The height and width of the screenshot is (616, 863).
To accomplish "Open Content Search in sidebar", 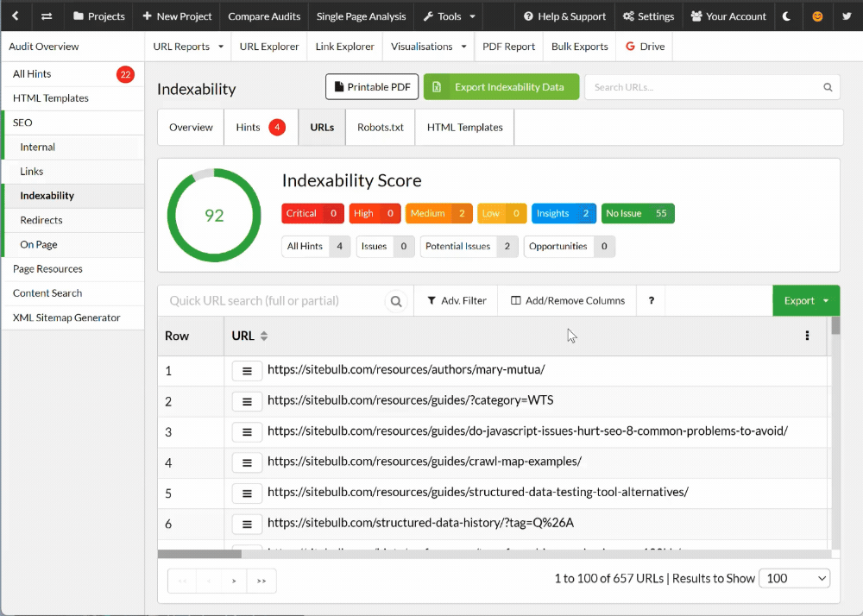I will 73,293.
